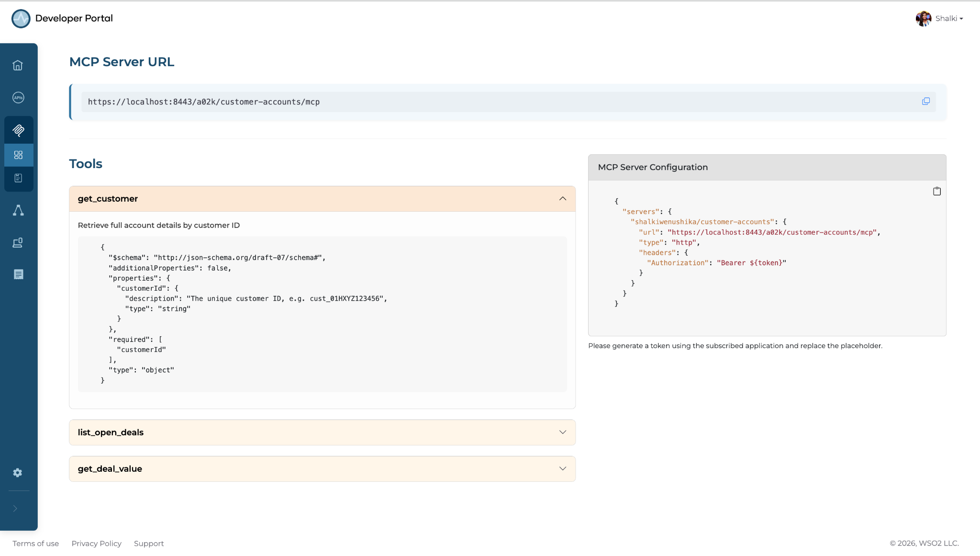
Task: Click the "$schema" line in get_customer schema
Action: 217,258
